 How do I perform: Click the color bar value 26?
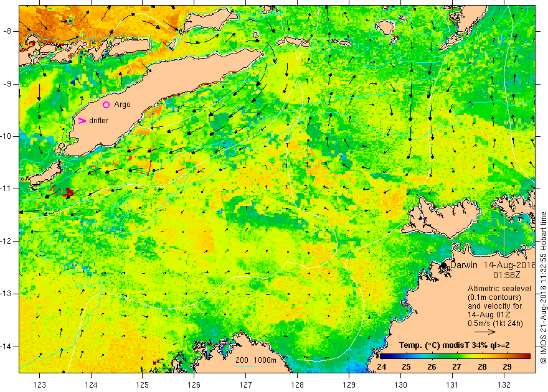click(432, 367)
